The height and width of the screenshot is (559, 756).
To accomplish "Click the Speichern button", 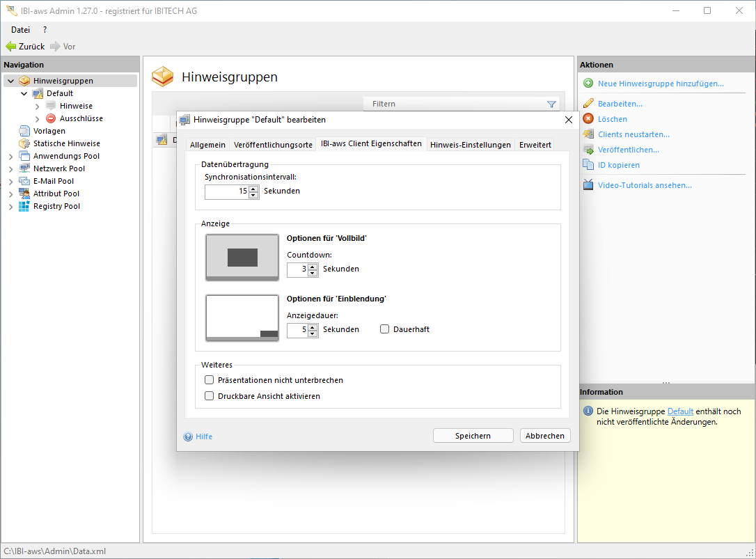I will click(x=473, y=436).
